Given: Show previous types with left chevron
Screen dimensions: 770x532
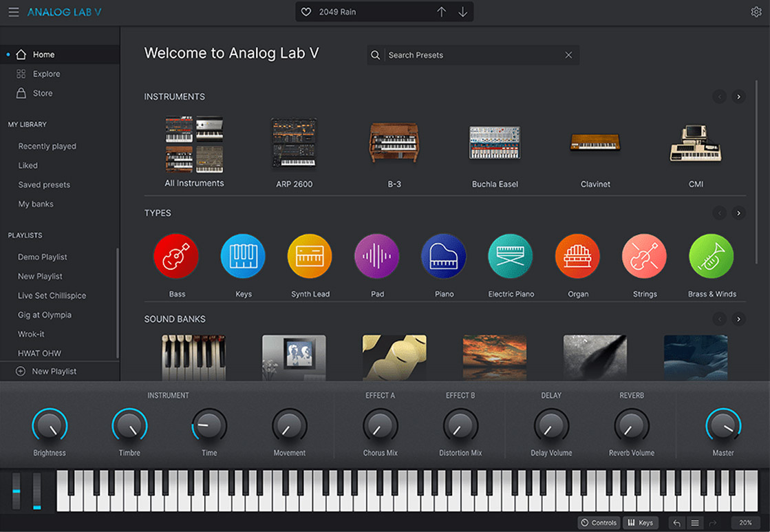Looking at the screenshot, I should click(719, 213).
